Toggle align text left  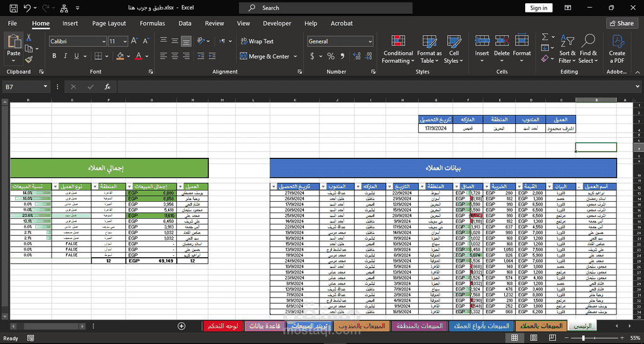click(164, 56)
